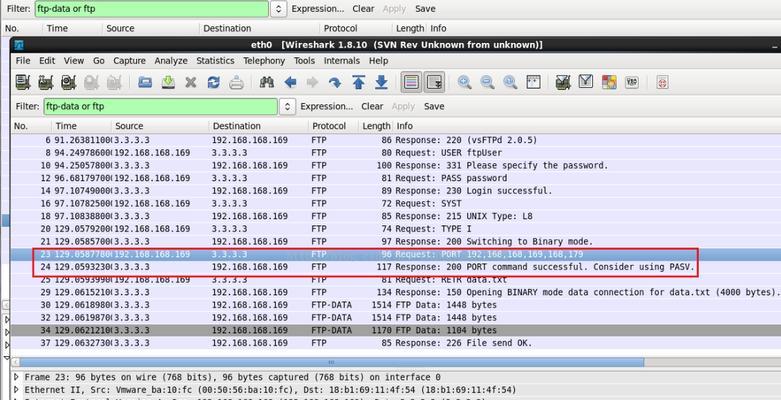Click the horizontal scrollbar under packet list
The width and height of the screenshot is (781, 400).
[x=331, y=362]
